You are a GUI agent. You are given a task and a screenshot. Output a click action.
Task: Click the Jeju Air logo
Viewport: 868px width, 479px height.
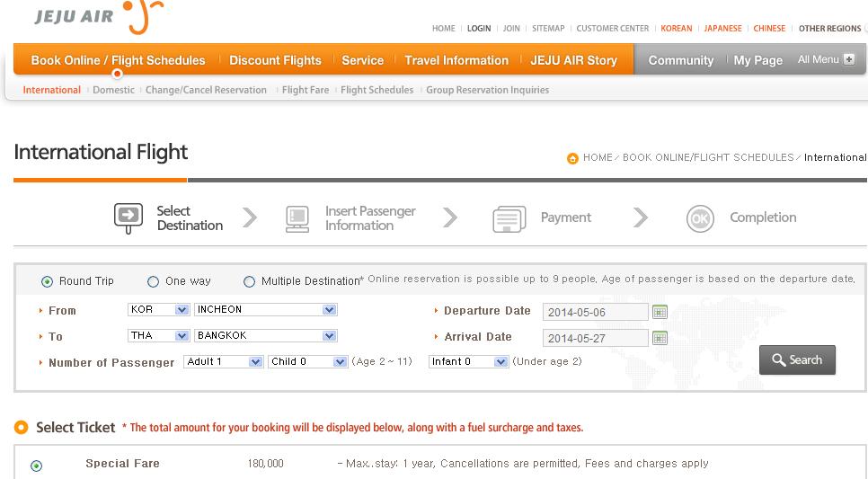(x=100, y=16)
